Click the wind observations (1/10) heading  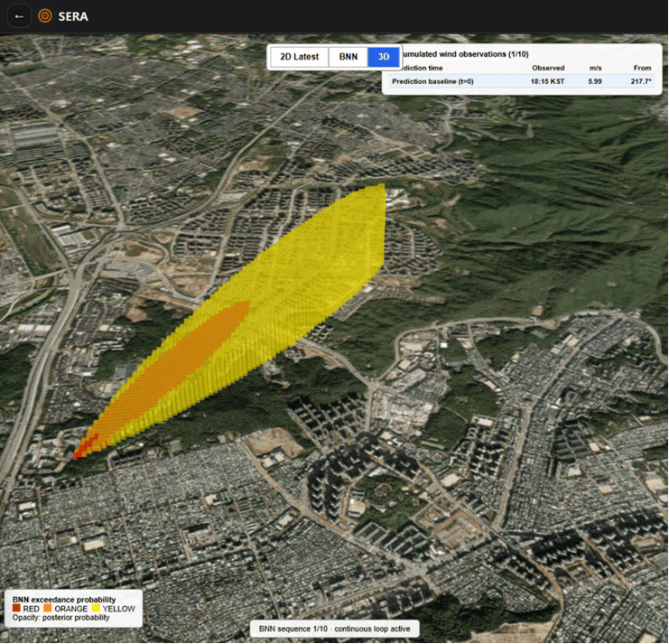(x=465, y=54)
